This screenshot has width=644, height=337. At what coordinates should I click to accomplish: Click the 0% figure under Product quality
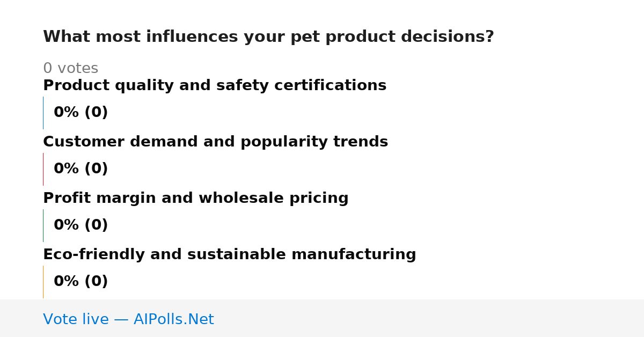tap(67, 113)
